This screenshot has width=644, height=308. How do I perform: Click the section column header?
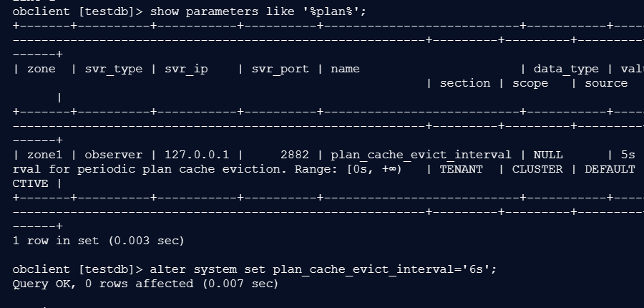tap(465, 83)
